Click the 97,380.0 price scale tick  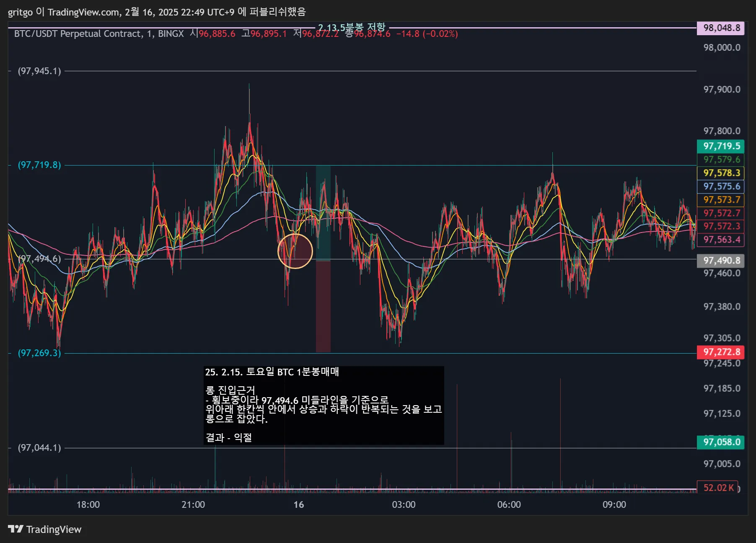pos(722,307)
